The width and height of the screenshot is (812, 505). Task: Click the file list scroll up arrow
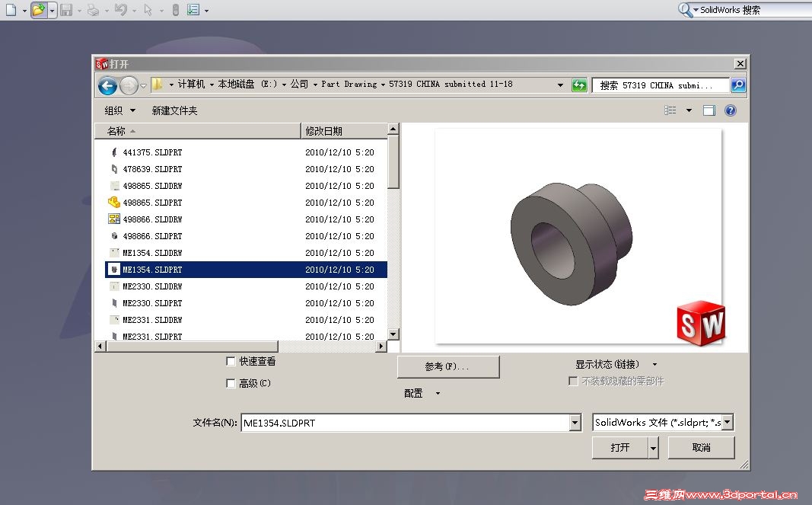click(393, 129)
